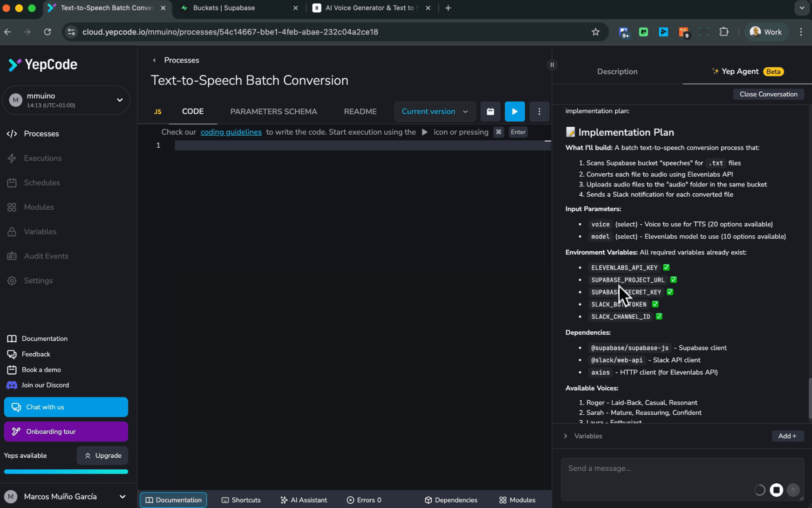Toggle the bookmark star in the address bar
This screenshot has height=508, width=812.
point(596,32)
